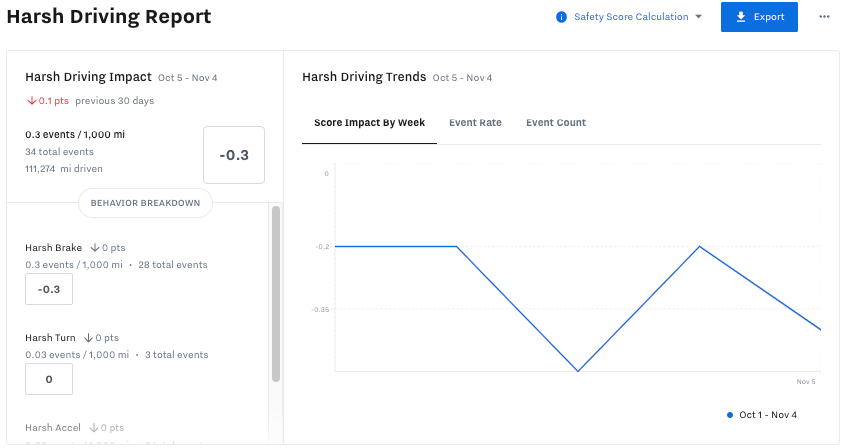Click the Harsh Accel heading
Screen dimensions: 843x448
[53, 428]
